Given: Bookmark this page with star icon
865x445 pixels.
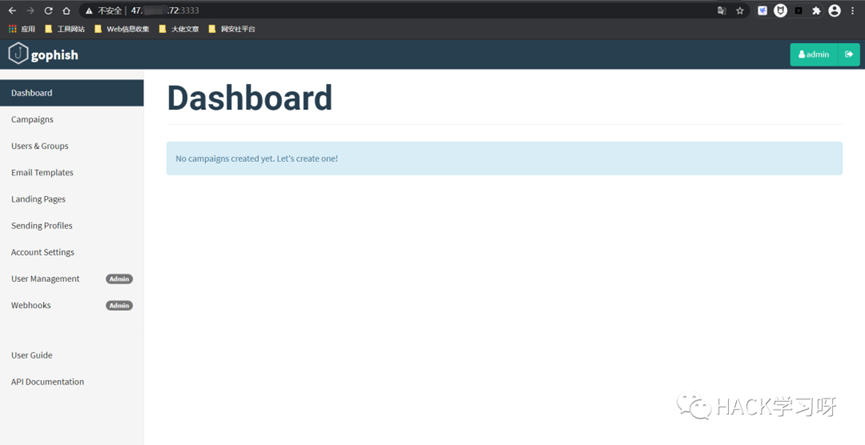Looking at the screenshot, I should 740,10.
